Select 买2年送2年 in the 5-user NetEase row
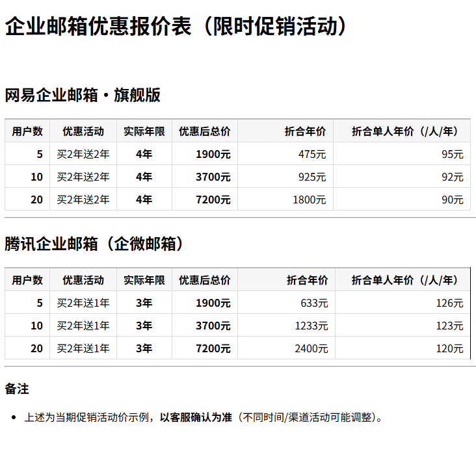Viewport: 476px width, 451px height. coord(83,154)
